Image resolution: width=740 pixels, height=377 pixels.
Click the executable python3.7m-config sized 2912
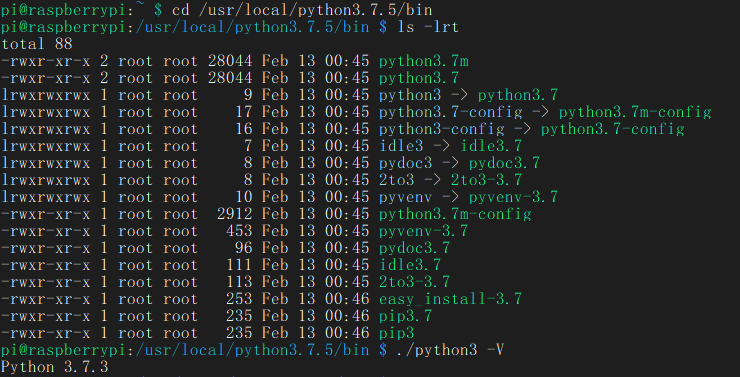[x=455, y=214]
